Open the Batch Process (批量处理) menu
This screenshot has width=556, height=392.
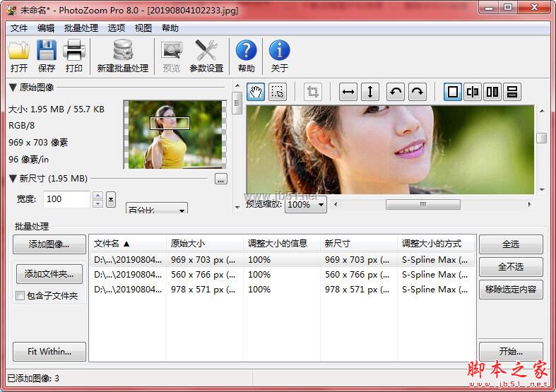coord(81,28)
